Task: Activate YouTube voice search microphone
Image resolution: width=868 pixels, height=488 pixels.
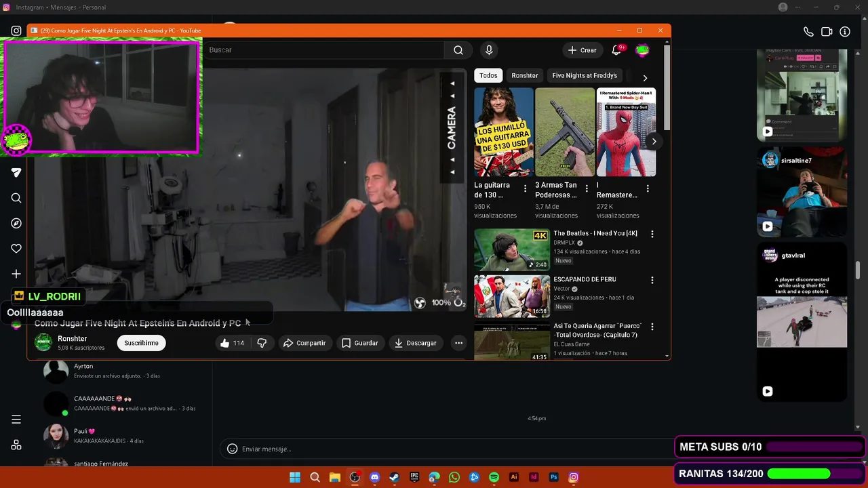Action: coord(489,50)
